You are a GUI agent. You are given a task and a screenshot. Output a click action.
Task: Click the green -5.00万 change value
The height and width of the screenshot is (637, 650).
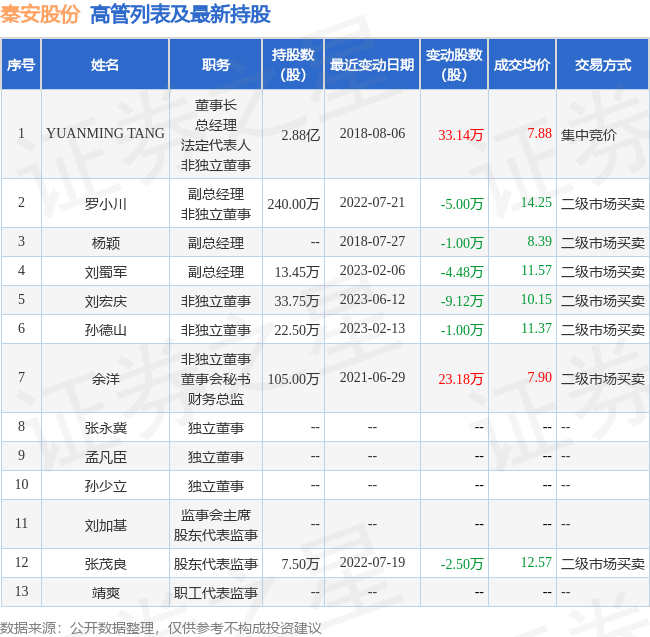click(462, 204)
